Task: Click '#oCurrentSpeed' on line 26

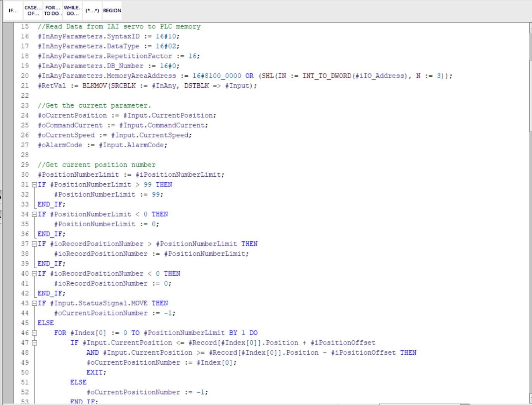Action: tap(66, 135)
